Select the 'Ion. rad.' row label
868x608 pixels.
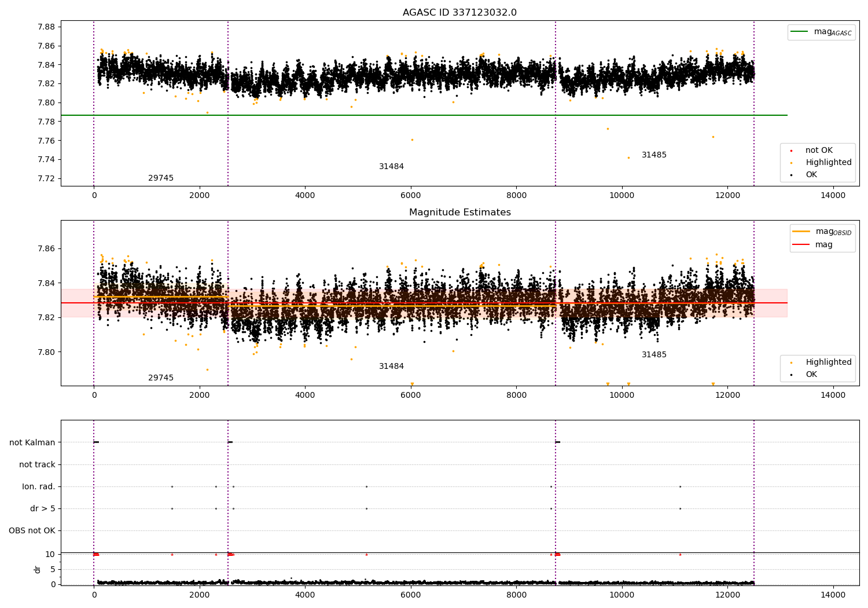coord(39,487)
